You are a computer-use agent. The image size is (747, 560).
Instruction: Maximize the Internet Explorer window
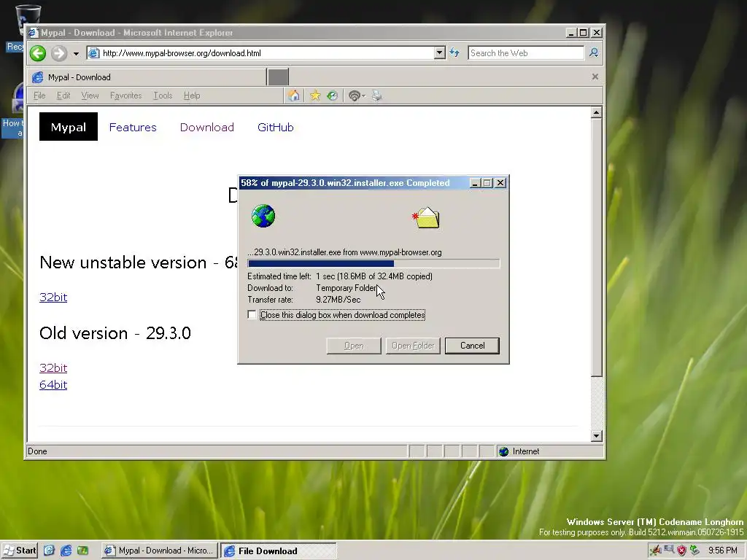[x=583, y=33]
